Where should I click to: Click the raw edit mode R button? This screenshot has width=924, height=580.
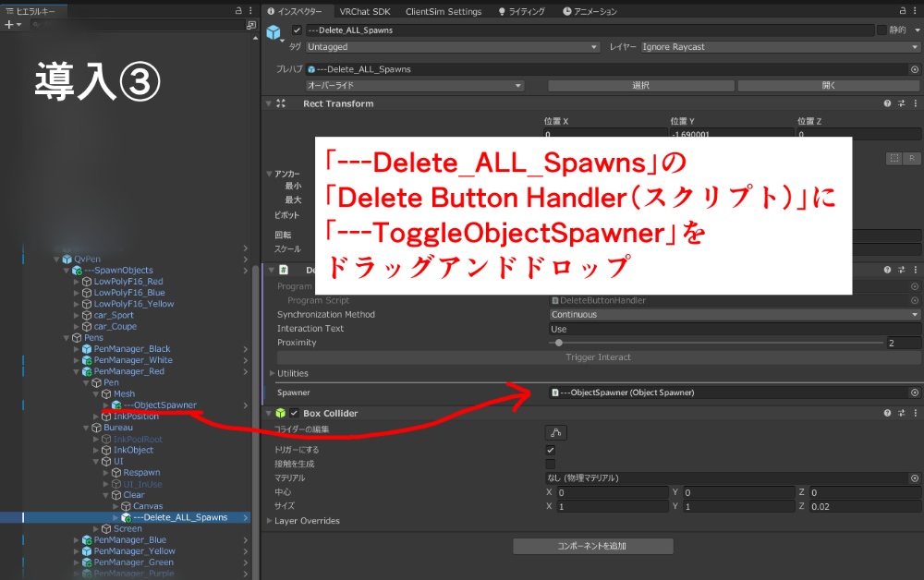coord(912,159)
